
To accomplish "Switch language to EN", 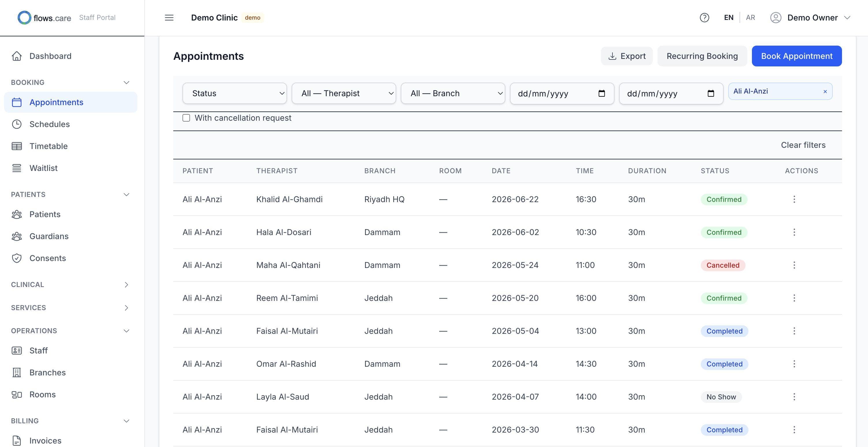I will pos(729,18).
